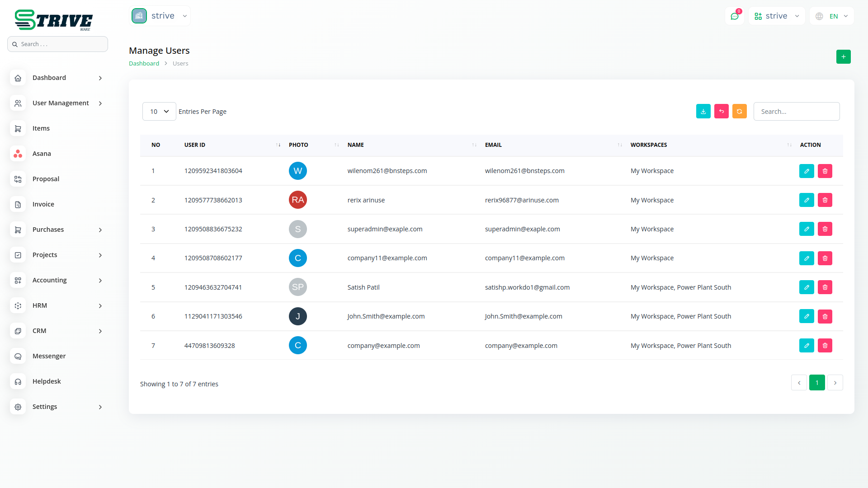The width and height of the screenshot is (868, 488).
Task: Open the EN language dropdown
Action: point(833,16)
